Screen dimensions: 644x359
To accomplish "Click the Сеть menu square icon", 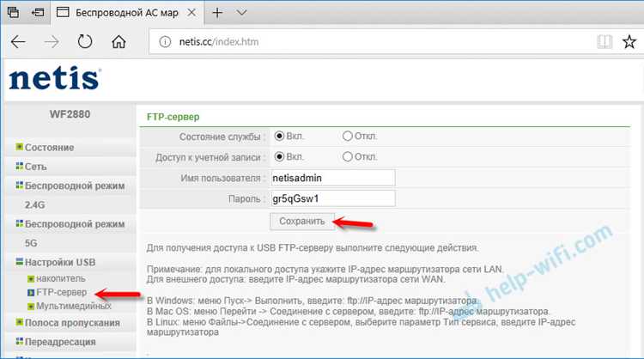I will (x=19, y=166).
